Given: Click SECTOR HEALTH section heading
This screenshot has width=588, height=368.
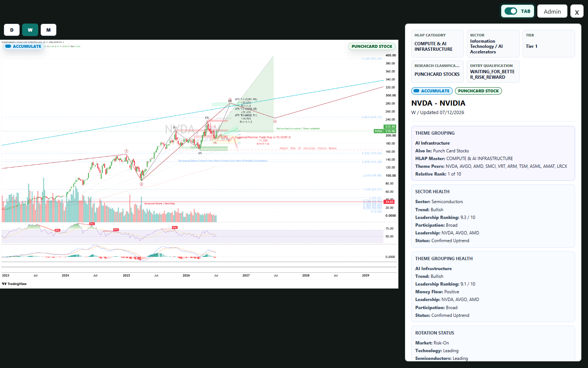Looking at the screenshot, I should pos(432,192).
